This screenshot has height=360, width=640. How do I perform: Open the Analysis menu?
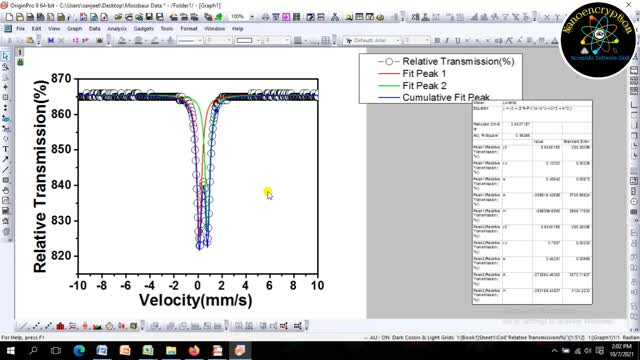pos(117,29)
